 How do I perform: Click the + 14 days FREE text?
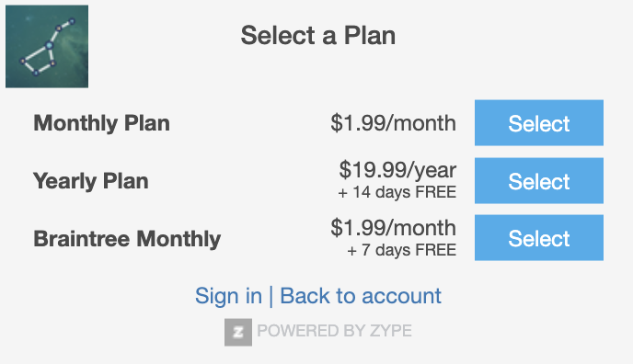click(x=397, y=192)
